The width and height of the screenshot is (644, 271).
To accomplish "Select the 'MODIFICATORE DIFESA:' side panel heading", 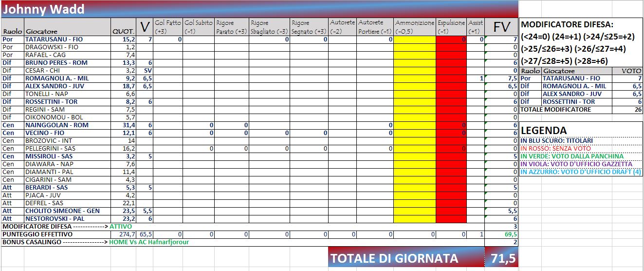I will click(x=568, y=24).
